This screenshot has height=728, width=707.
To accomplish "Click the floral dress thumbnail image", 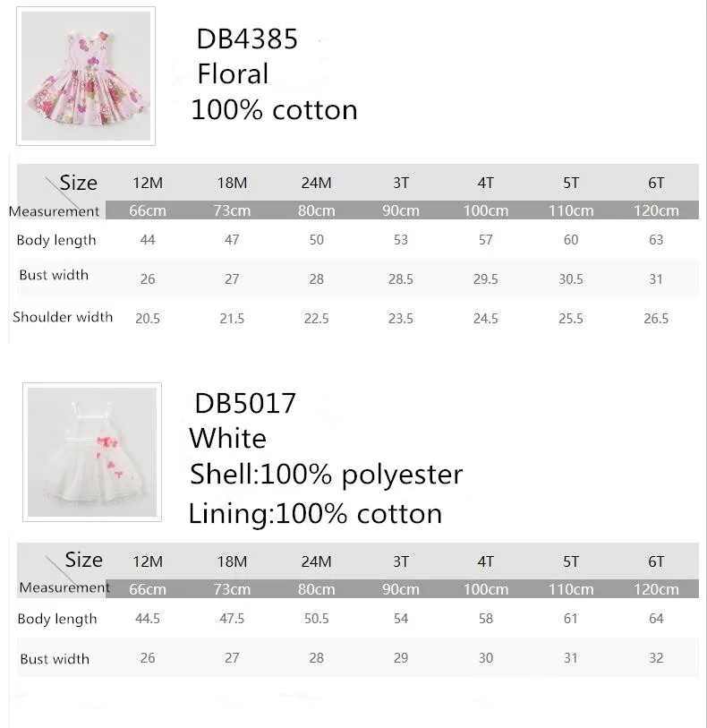I will 85,76.
